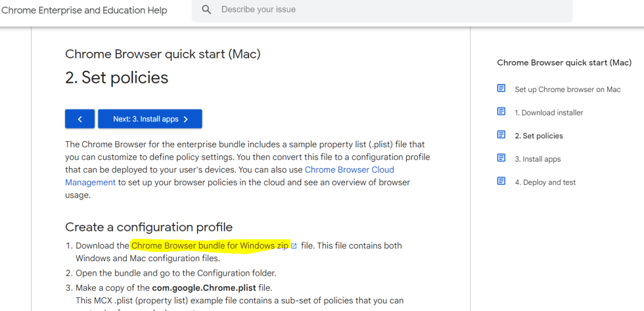Viewport: 644px width, 311px height.
Task: Click the 'Create a configuration profile' heading
Action: click(149, 227)
